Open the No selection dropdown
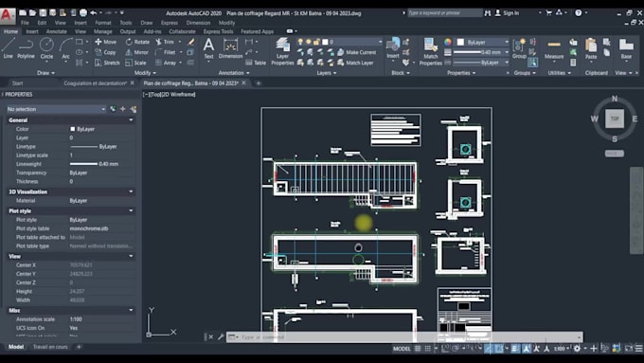The height and width of the screenshot is (363, 644). [x=56, y=109]
